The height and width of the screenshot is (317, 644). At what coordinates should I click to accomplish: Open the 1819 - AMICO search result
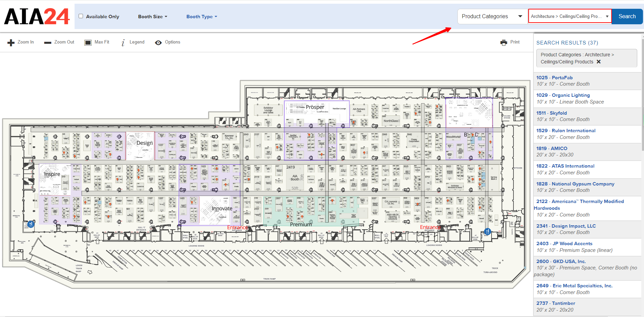pyautogui.click(x=552, y=148)
